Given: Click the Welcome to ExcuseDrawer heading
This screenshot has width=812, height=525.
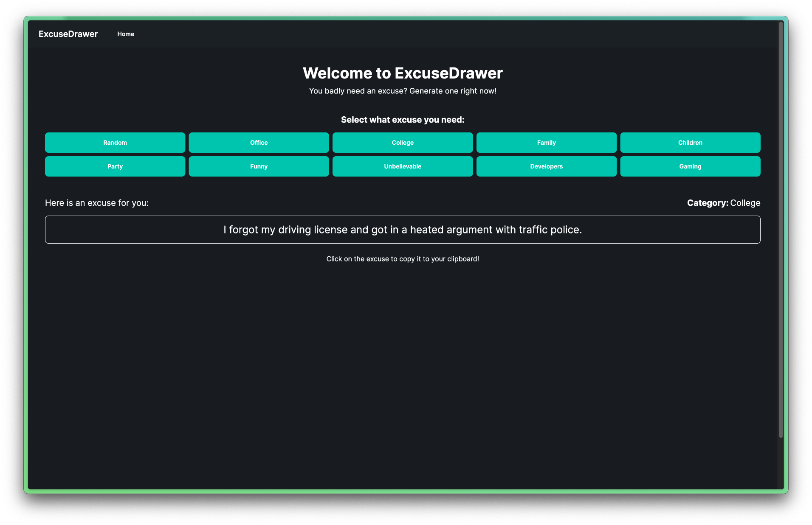Looking at the screenshot, I should [403, 73].
